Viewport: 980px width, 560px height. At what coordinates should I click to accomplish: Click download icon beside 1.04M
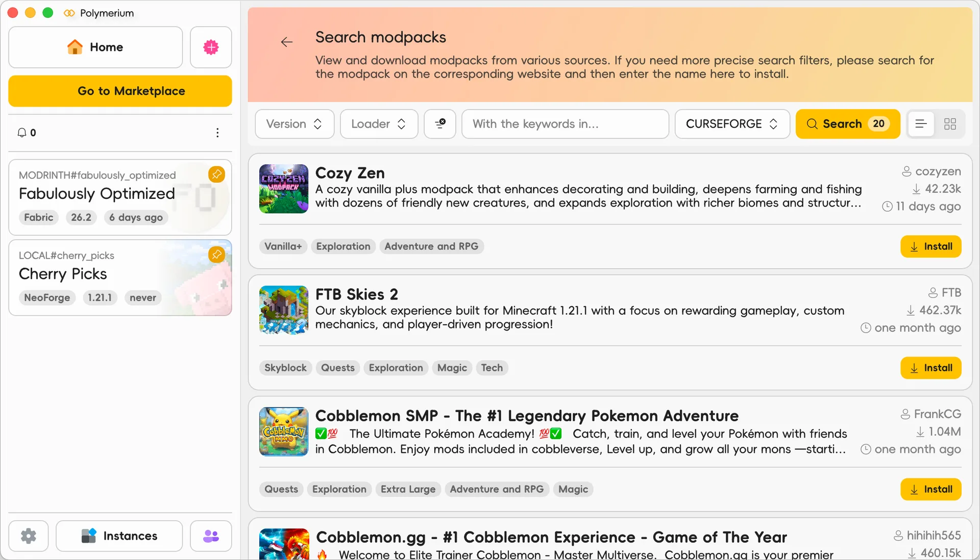[x=920, y=432]
